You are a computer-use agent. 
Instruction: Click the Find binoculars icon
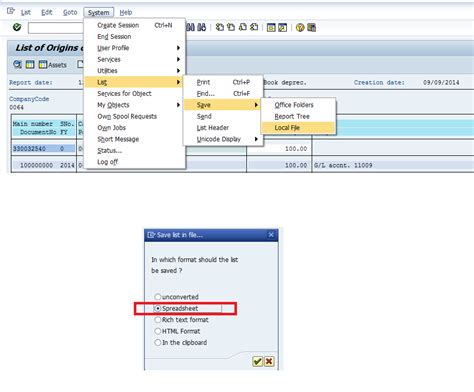[x=190, y=27]
